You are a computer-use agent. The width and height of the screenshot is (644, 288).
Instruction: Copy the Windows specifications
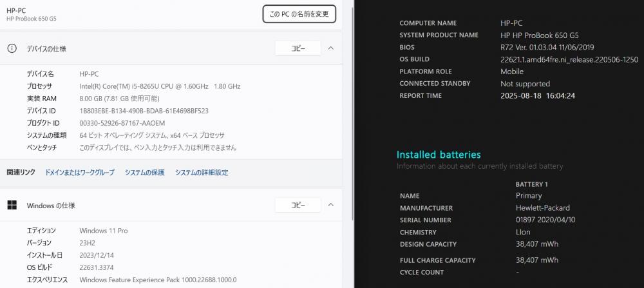pyautogui.click(x=298, y=206)
